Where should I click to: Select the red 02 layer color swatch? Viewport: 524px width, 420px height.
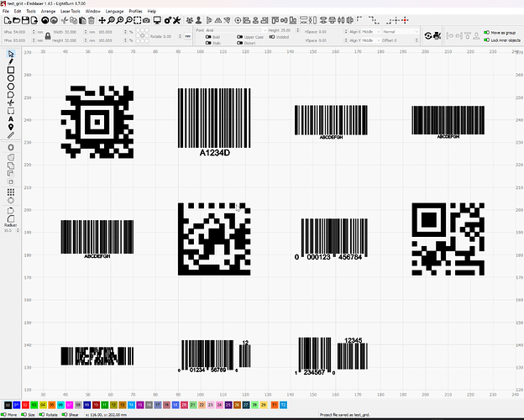[25, 405]
